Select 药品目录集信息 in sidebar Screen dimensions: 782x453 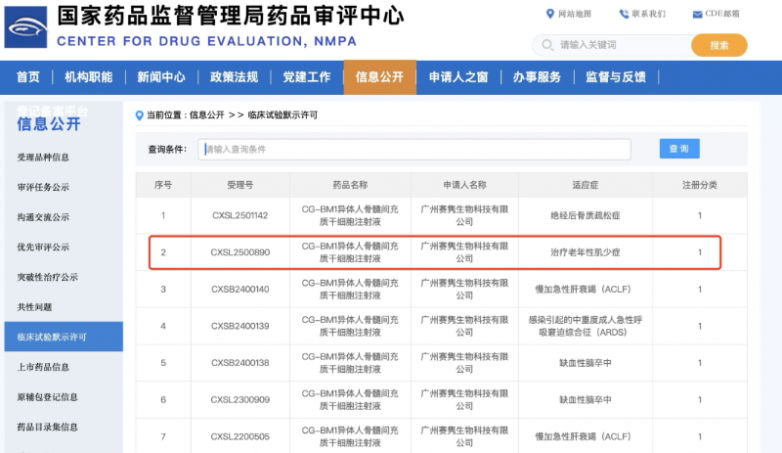pyautogui.click(x=47, y=427)
